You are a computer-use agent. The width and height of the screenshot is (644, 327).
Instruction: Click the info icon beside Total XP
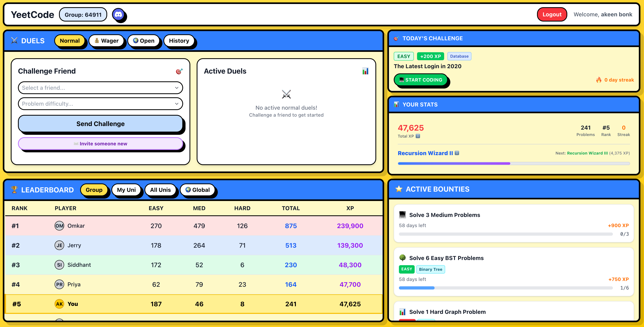418,136
